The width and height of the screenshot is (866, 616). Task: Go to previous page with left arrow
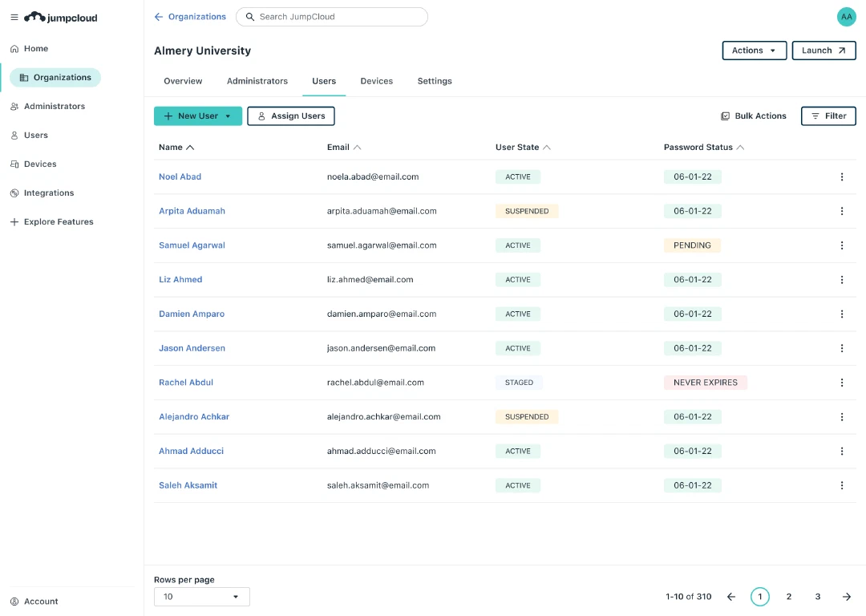pos(731,597)
